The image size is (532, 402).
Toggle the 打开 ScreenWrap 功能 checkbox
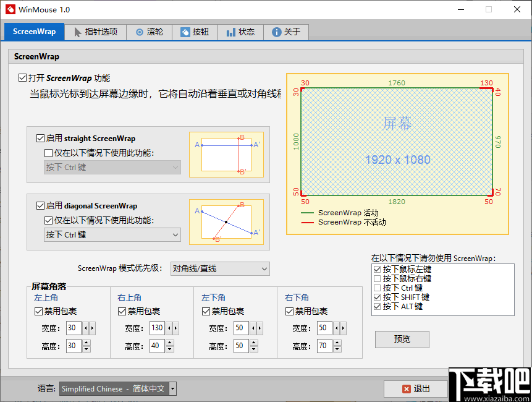click(23, 78)
